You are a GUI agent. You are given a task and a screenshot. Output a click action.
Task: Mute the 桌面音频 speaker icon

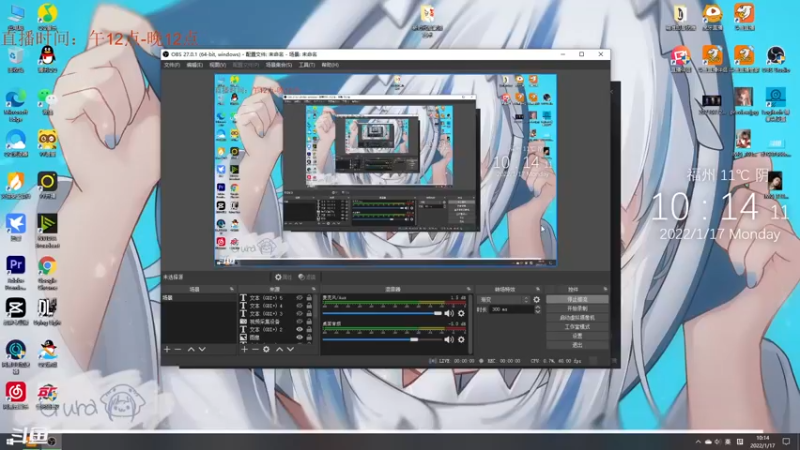tap(448, 339)
